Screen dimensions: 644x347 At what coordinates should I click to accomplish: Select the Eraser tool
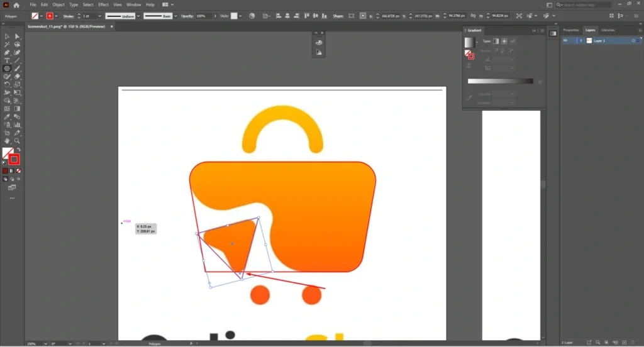[17, 77]
